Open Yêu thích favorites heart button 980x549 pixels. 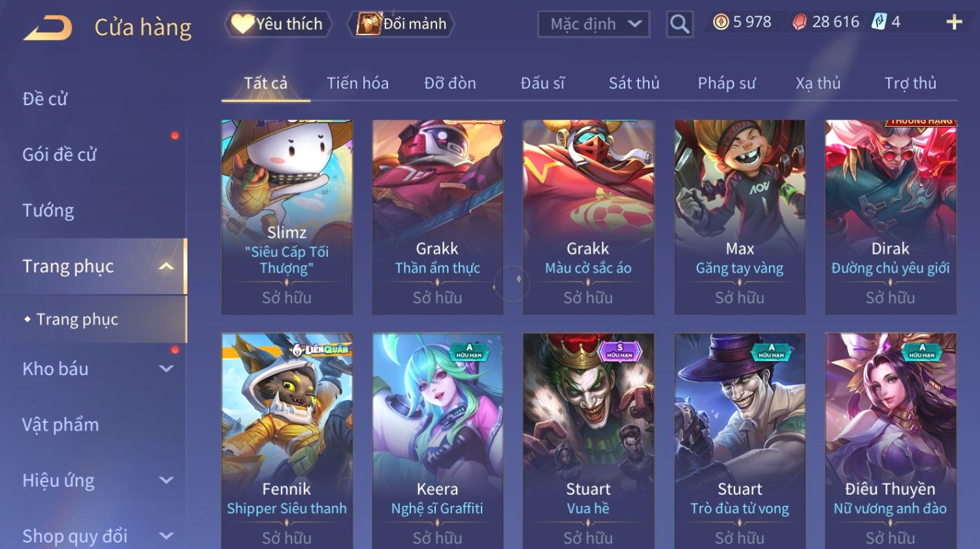pyautogui.click(x=278, y=24)
